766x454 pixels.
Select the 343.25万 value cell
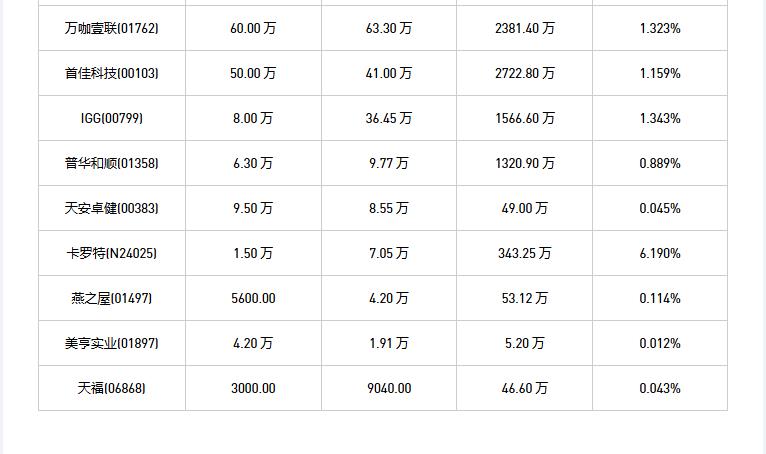(524, 253)
